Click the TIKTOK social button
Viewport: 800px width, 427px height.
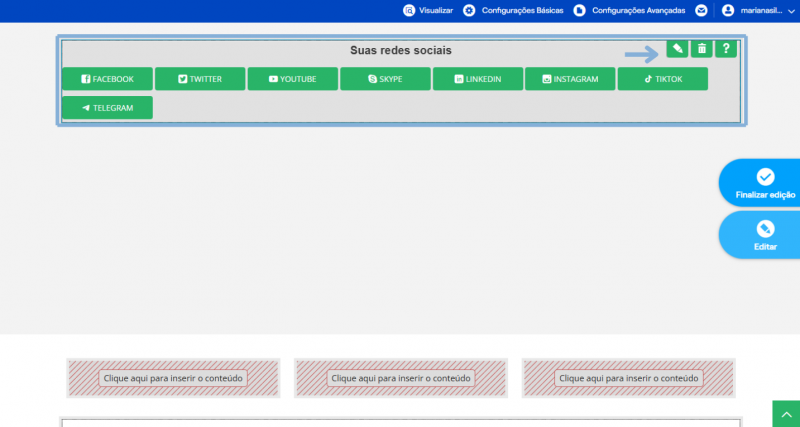click(663, 79)
